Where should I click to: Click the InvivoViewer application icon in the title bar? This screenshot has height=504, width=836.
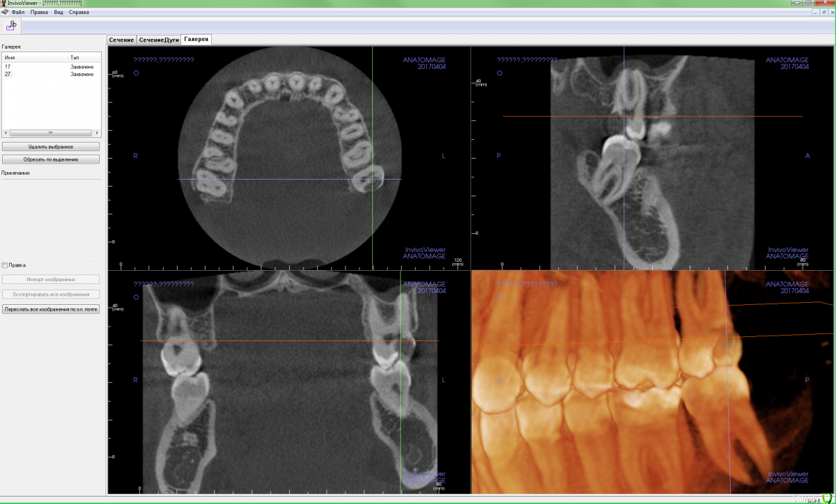tap(4, 3)
